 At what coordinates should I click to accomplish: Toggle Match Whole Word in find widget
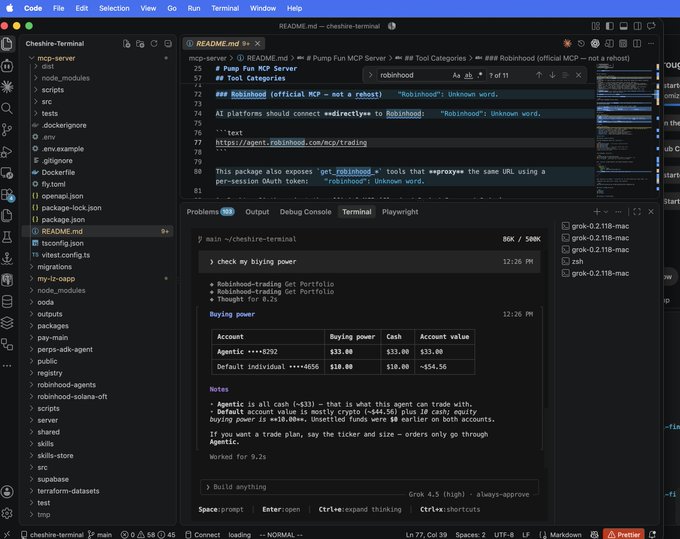[468, 75]
